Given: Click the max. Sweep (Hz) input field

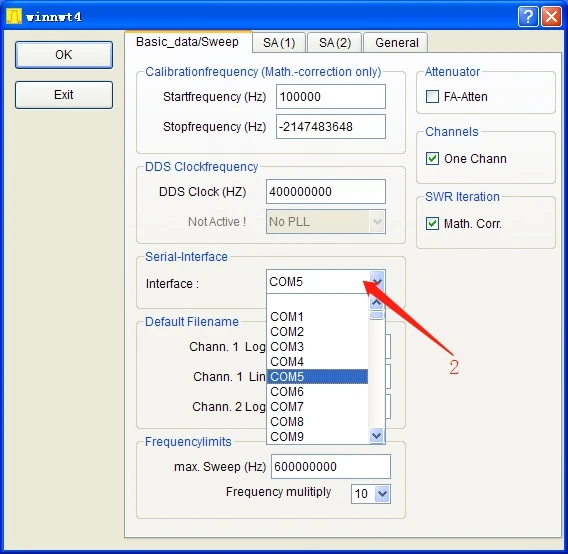Looking at the screenshot, I should pyautogui.click(x=331, y=466).
